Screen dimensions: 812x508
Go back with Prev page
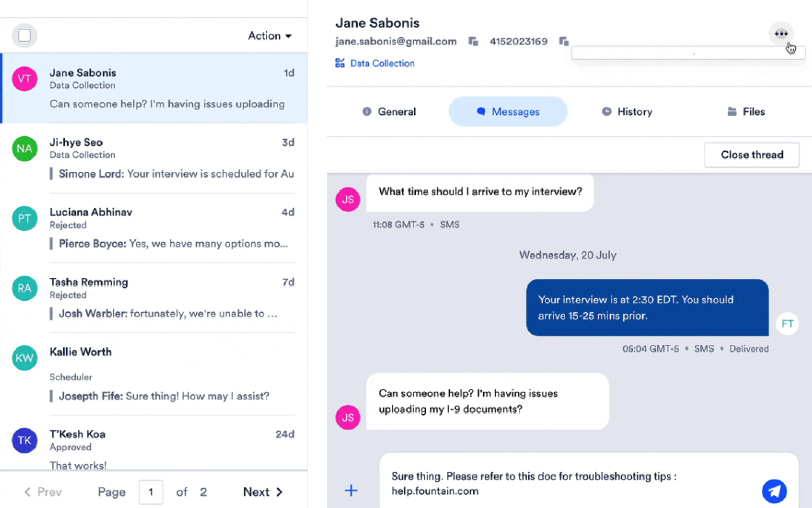tap(43, 492)
